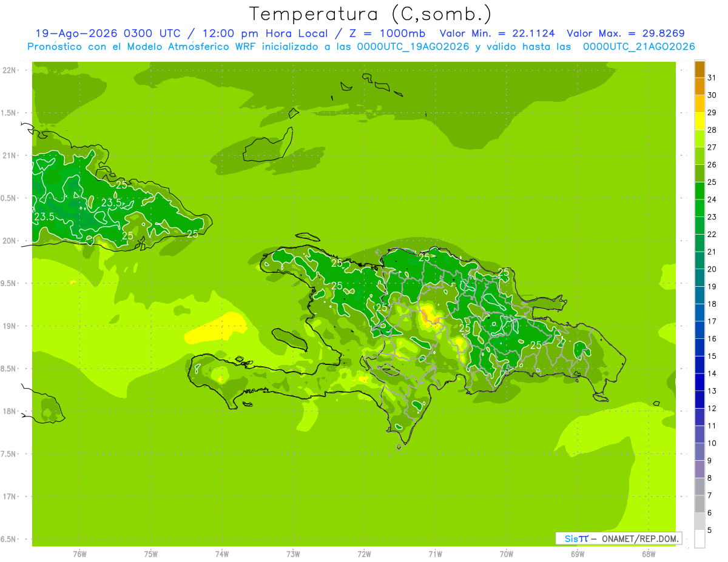Pick the colorbar segment between 24 and 25
728x562 pixels.
699,192
